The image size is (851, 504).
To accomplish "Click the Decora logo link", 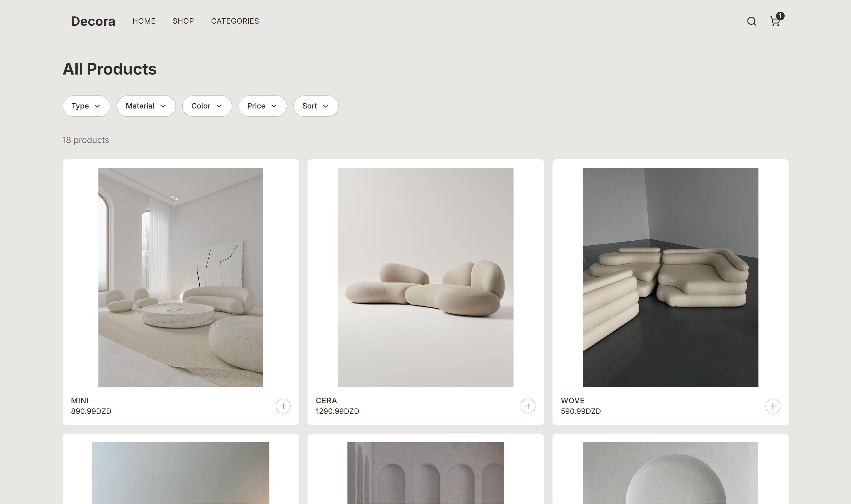I will pos(93,21).
